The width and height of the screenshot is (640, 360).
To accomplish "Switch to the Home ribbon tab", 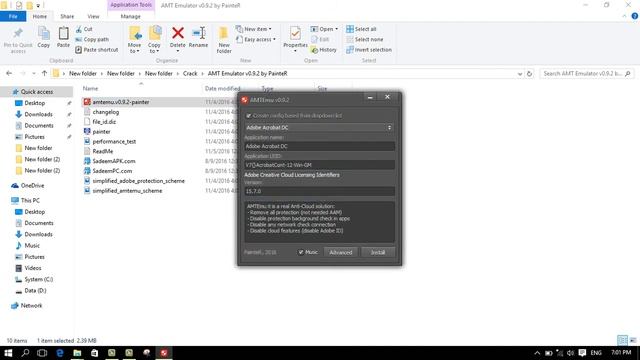I will [40, 16].
